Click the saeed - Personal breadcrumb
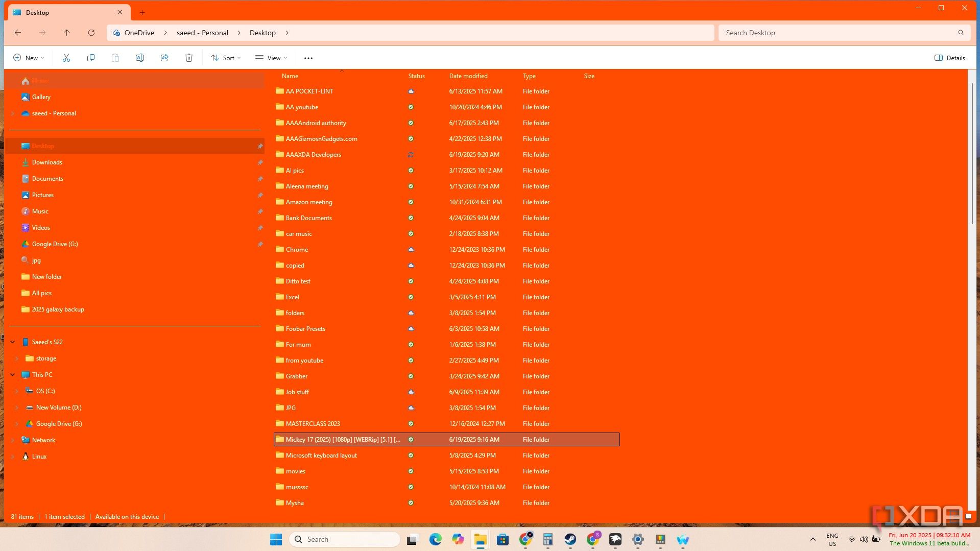This screenshot has width=980, height=551. [x=202, y=33]
